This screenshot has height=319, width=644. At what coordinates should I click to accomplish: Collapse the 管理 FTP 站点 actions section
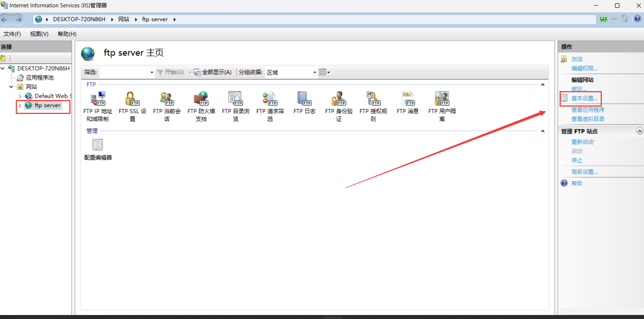pyautogui.click(x=640, y=131)
